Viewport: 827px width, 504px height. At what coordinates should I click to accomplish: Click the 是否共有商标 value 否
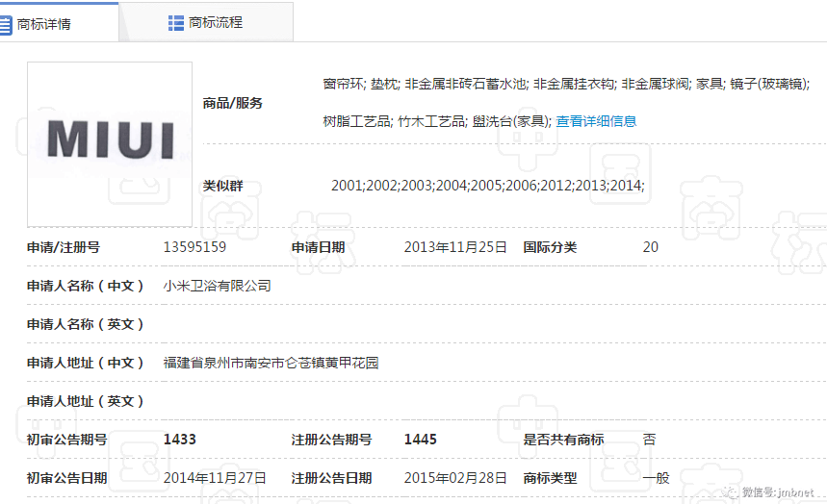click(x=649, y=440)
